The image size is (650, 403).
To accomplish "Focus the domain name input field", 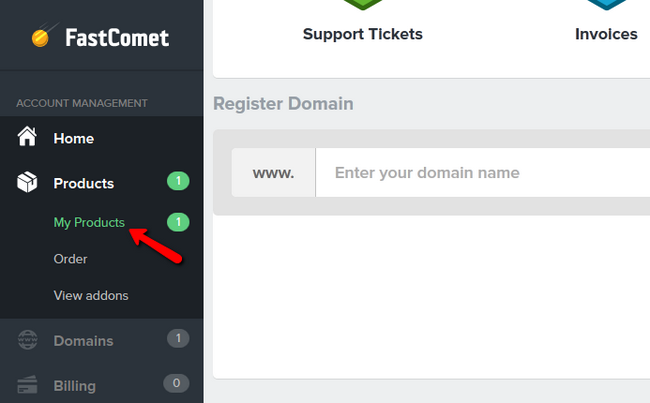I will pos(483,172).
